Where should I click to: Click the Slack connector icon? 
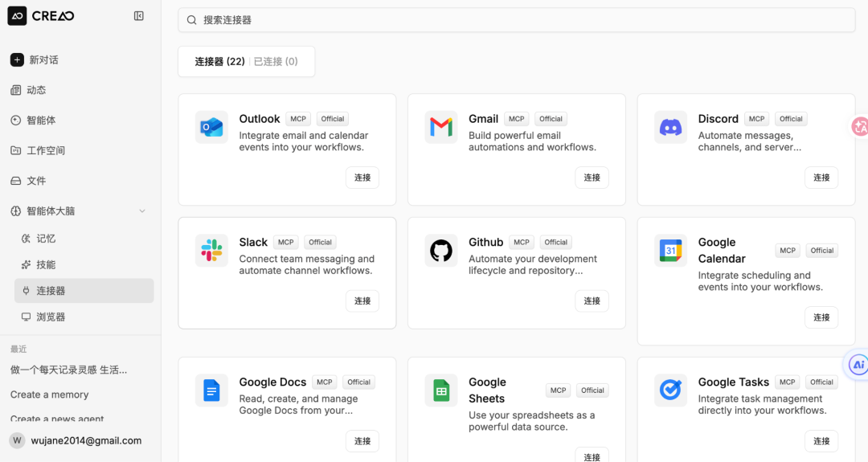(211, 251)
